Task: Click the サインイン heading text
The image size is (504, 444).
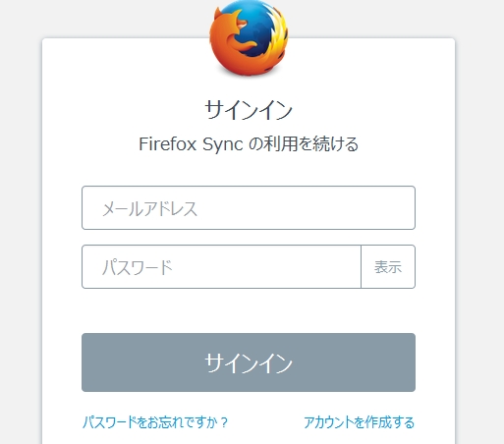Action: coord(249,110)
